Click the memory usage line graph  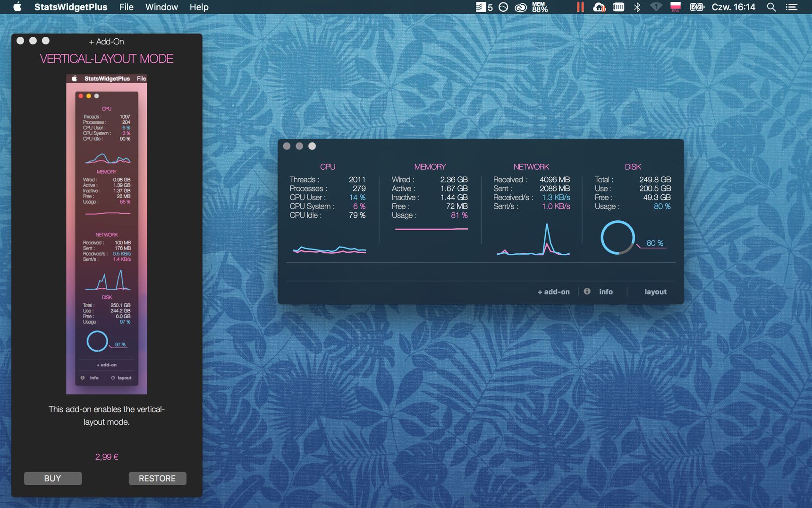point(431,229)
